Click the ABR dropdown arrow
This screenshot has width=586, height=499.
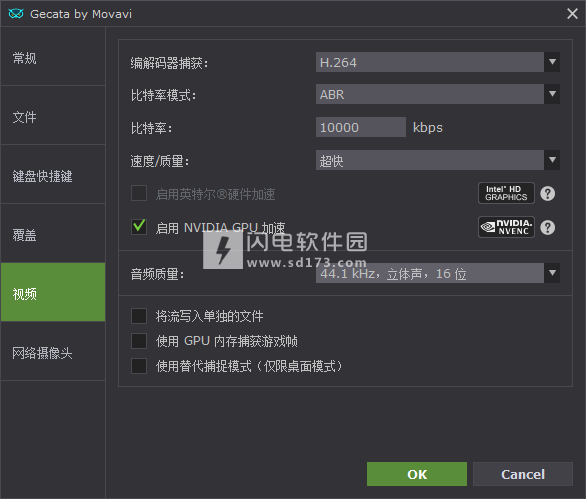552,94
